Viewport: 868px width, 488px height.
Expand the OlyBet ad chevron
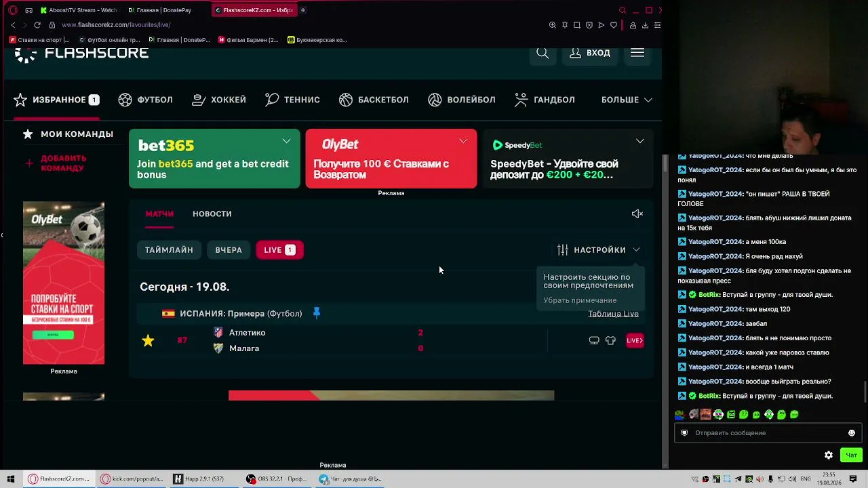(463, 141)
